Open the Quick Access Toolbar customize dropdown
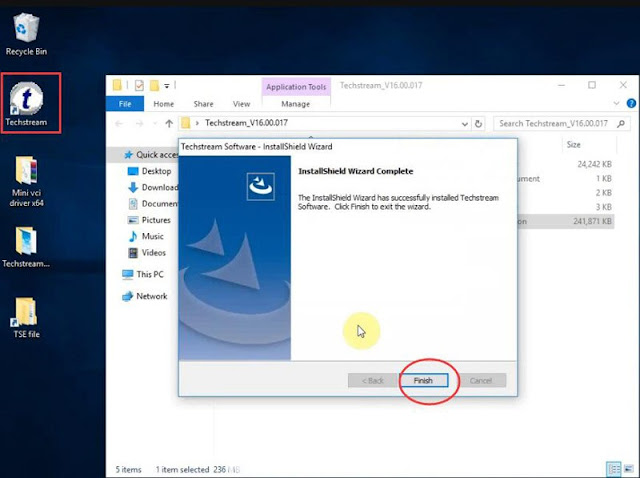The image size is (640, 478). (167, 86)
